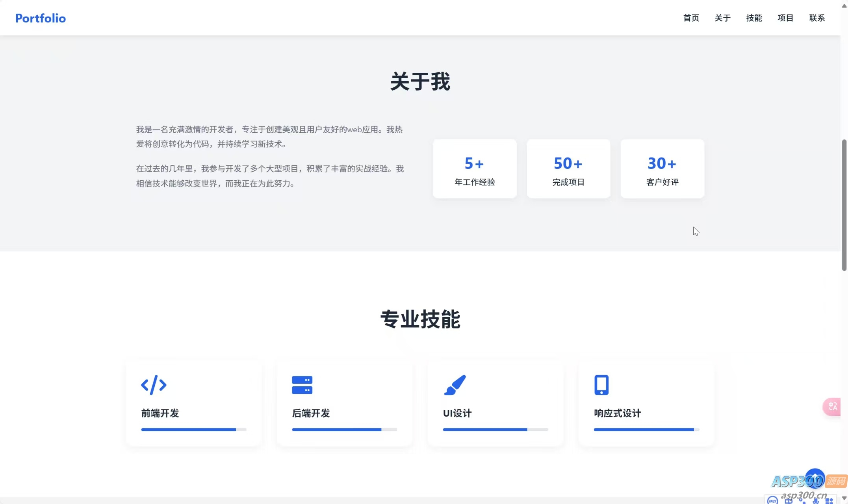
Task: Select 项目 in the navigation bar
Action: tap(785, 18)
